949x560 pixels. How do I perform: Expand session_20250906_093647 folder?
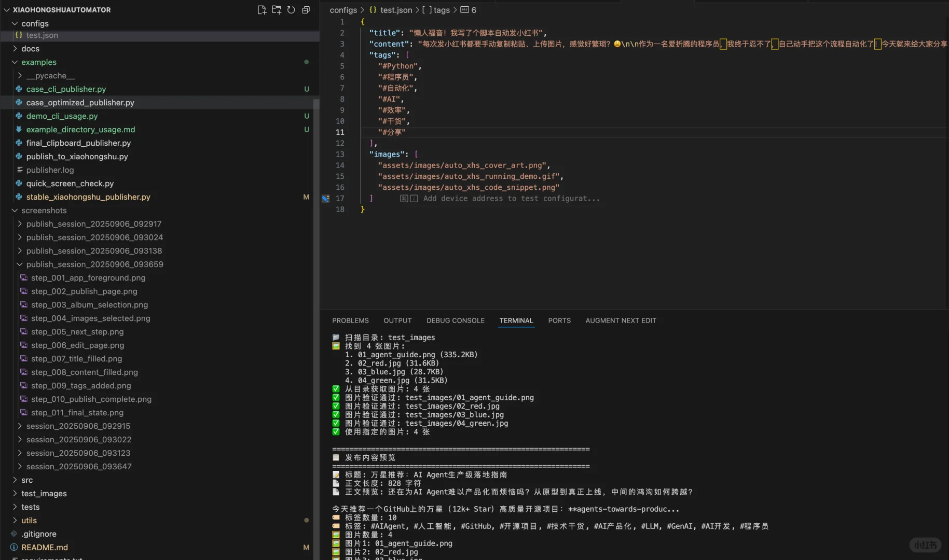tap(79, 467)
